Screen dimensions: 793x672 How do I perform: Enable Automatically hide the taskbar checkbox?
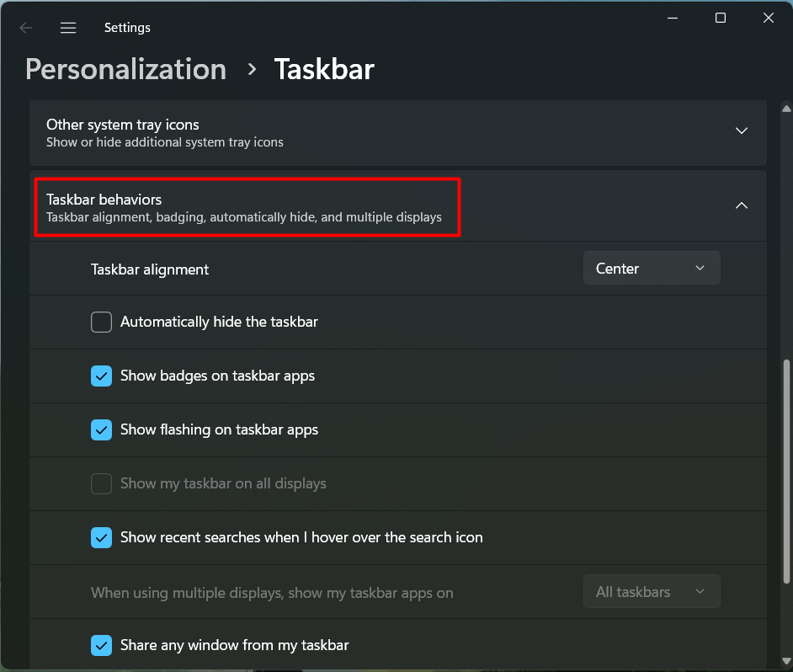coord(102,322)
